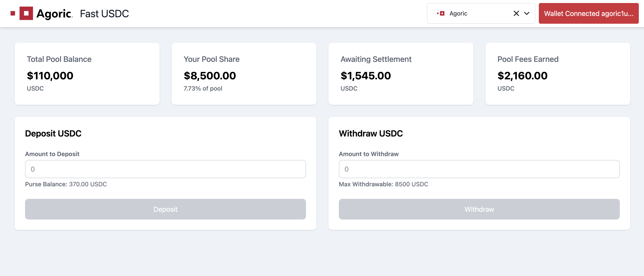Click the Deposit USDC section heading
644x276 pixels.
(53, 133)
